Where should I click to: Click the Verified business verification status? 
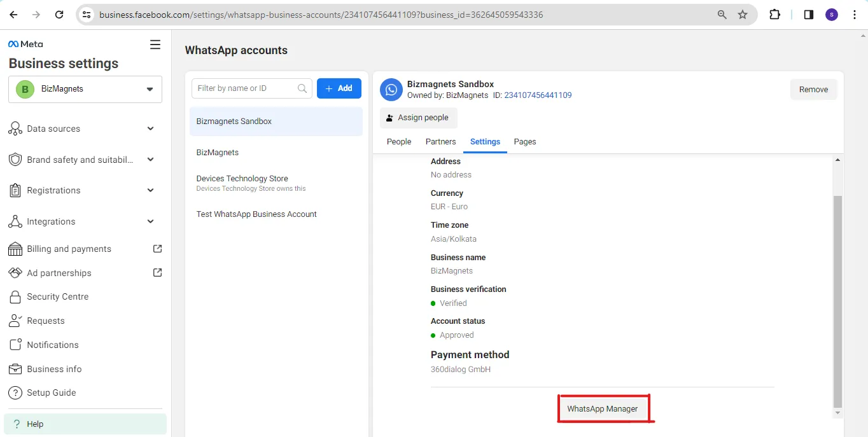coord(453,303)
